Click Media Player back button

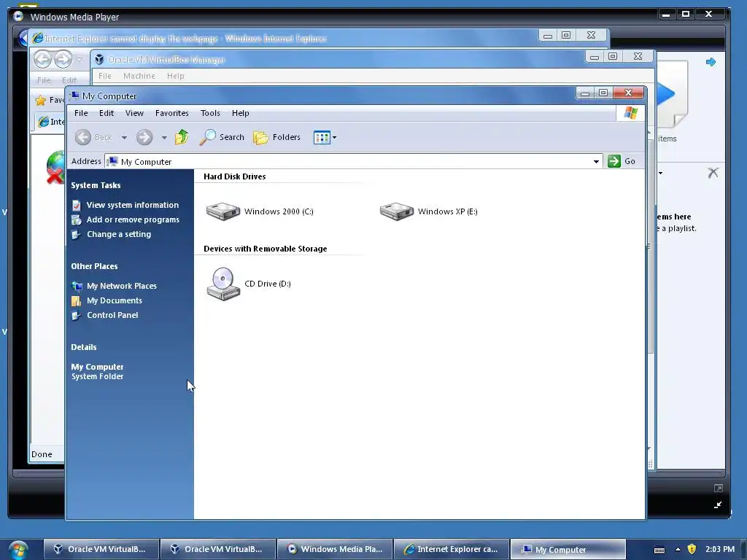click(x=22, y=38)
